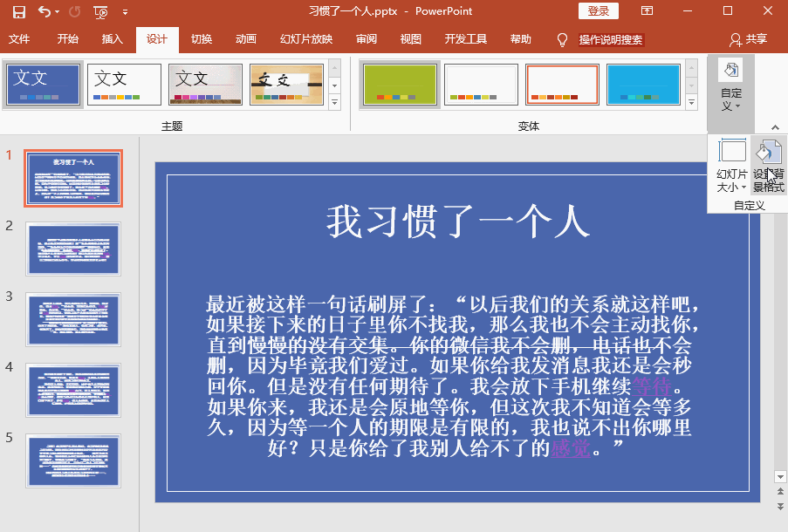The width and height of the screenshot is (788, 532).
Task: Open the 文件 tab
Action: click(x=19, y=39)
